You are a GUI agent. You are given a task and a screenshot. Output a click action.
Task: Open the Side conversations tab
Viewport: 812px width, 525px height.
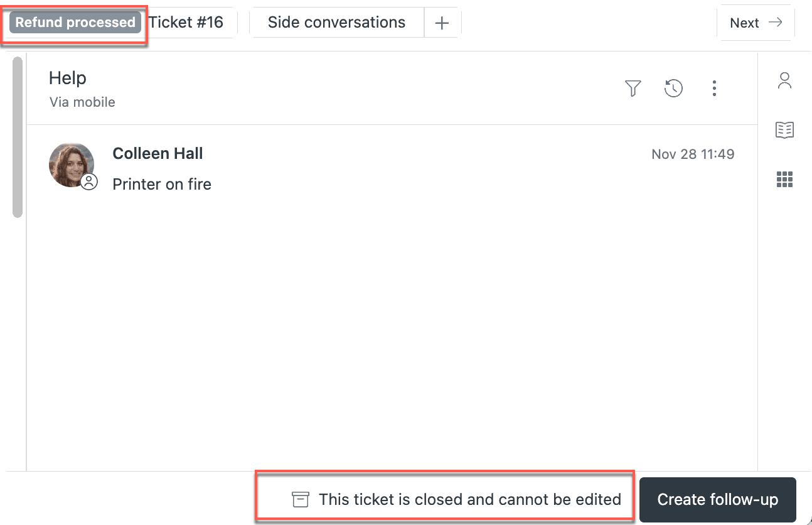[x=336, y=22]
